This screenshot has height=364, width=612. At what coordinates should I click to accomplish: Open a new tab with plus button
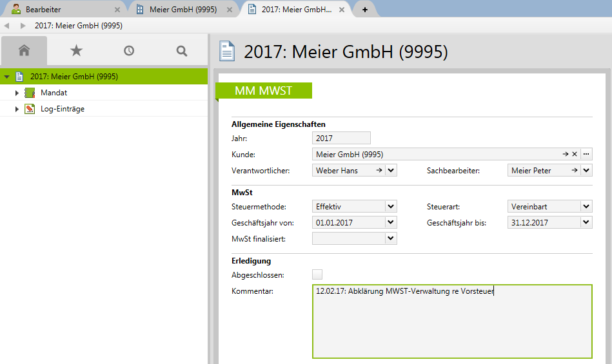click(x=365, y=10)
